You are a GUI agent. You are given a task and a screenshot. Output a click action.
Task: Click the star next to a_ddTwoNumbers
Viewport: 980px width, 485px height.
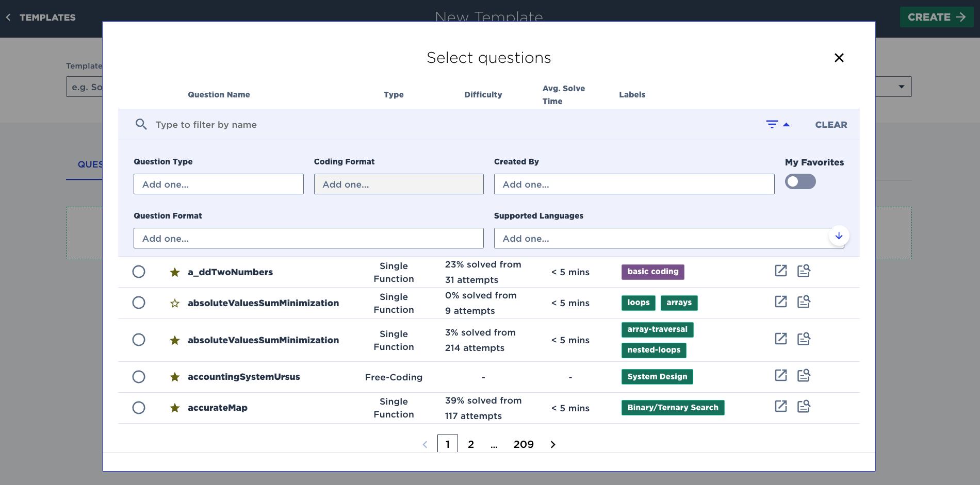tap(175, 272)
